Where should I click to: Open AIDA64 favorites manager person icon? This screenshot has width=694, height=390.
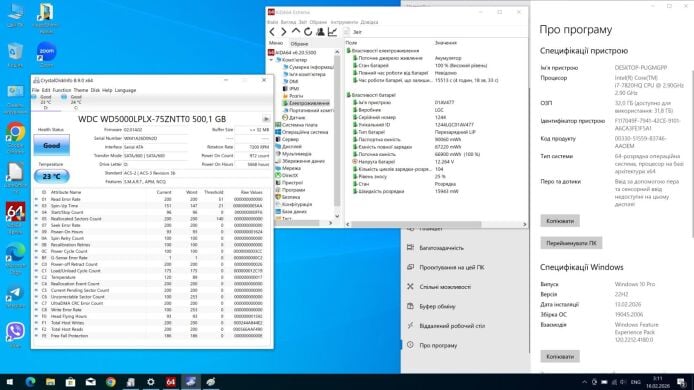click(320, 32)
